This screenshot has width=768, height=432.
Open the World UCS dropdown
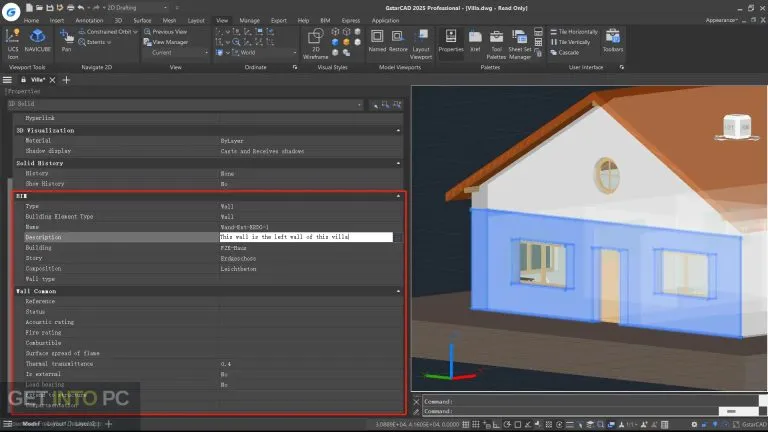pos(262,52)
